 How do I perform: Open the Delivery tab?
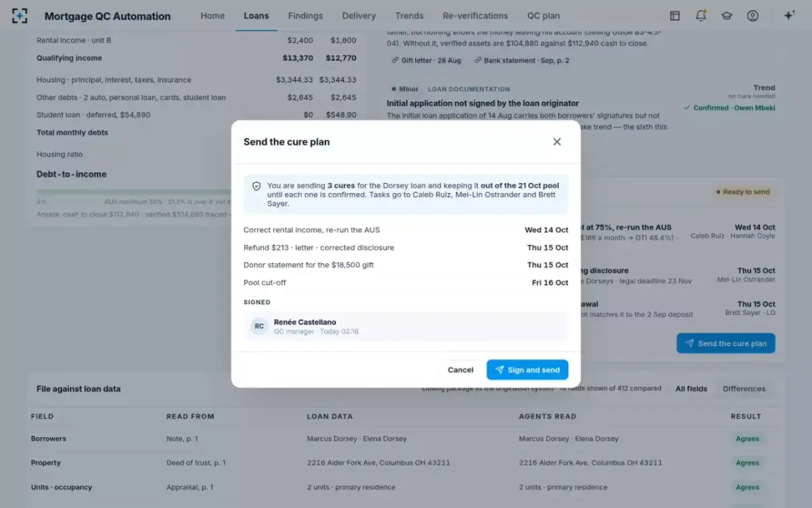point(359,16)
